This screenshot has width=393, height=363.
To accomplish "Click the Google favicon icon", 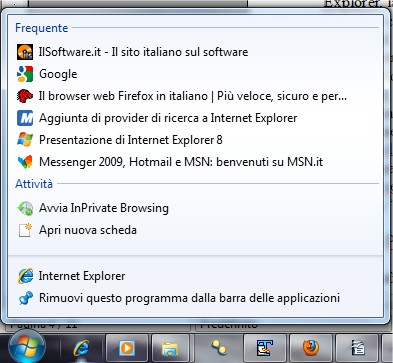I will (25, 74).
